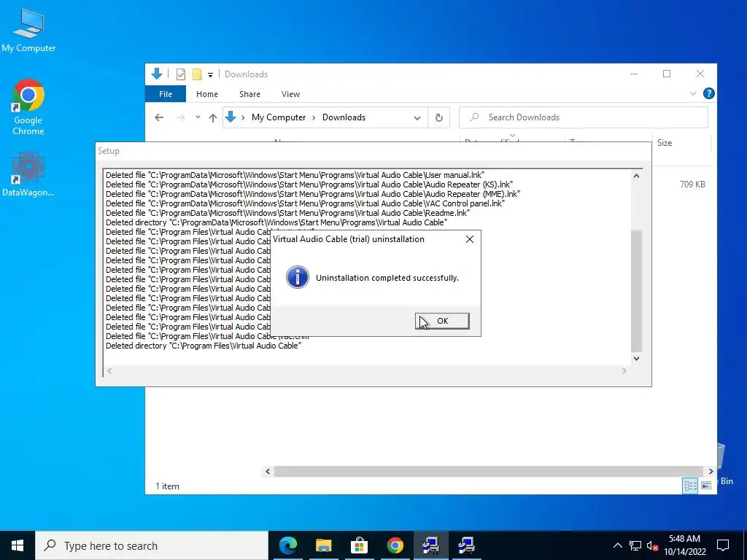Image resolution: width=747 pixels, height=560 pixels.
Task: Click right arrow of Explorer horizontal scrollbar
Action: pyautogui.click(x=711, y=472)
